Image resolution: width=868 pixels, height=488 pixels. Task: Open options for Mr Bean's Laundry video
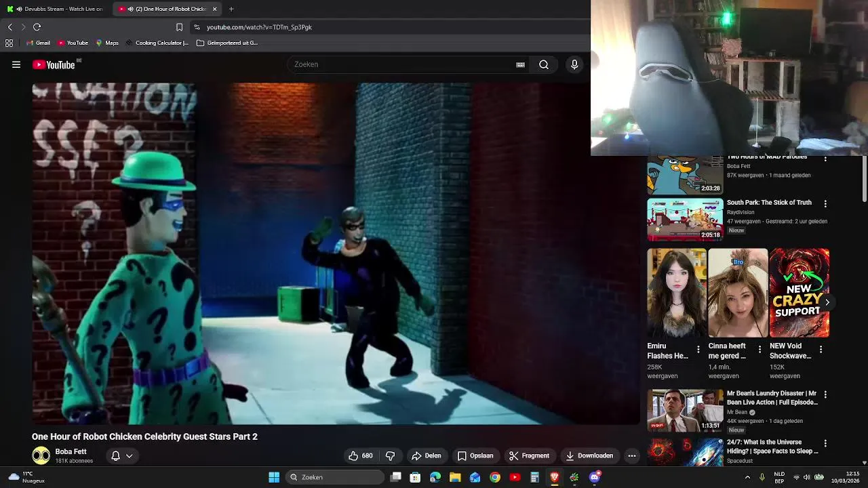825,394
